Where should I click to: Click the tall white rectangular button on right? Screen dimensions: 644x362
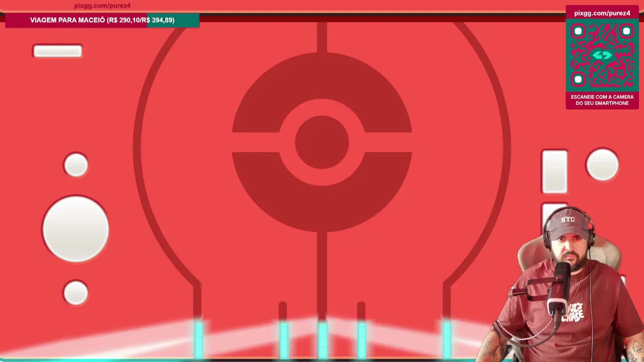554,171
